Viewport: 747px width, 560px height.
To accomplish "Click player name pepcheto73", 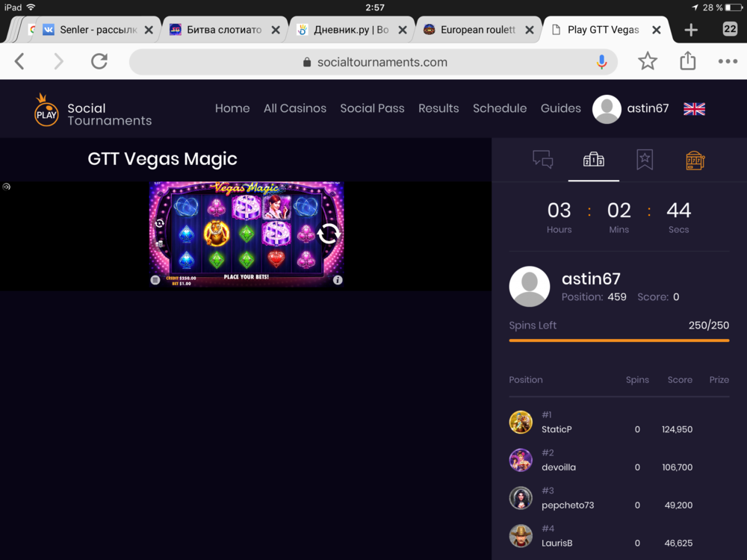I will click(x=568, y=505).
